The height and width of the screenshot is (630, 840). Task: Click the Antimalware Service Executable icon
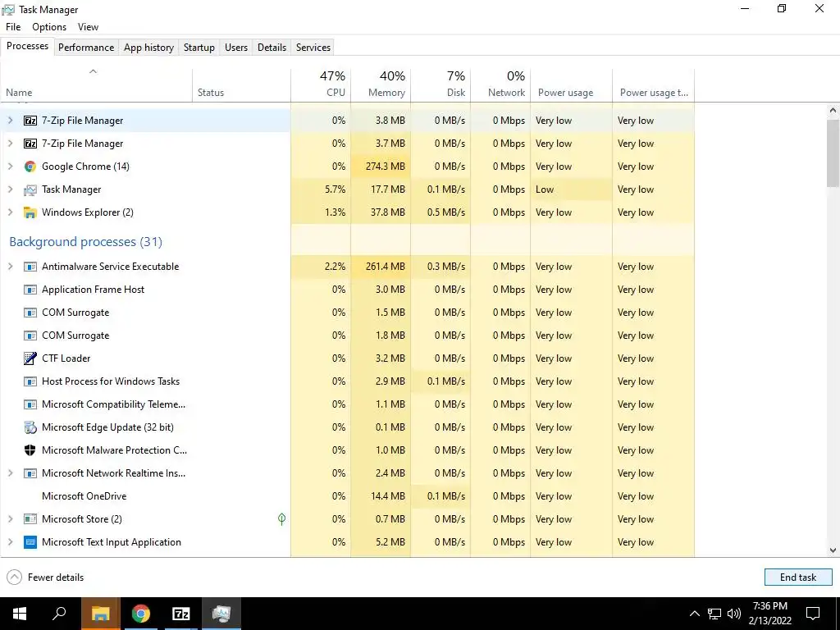tap(30, 267)
